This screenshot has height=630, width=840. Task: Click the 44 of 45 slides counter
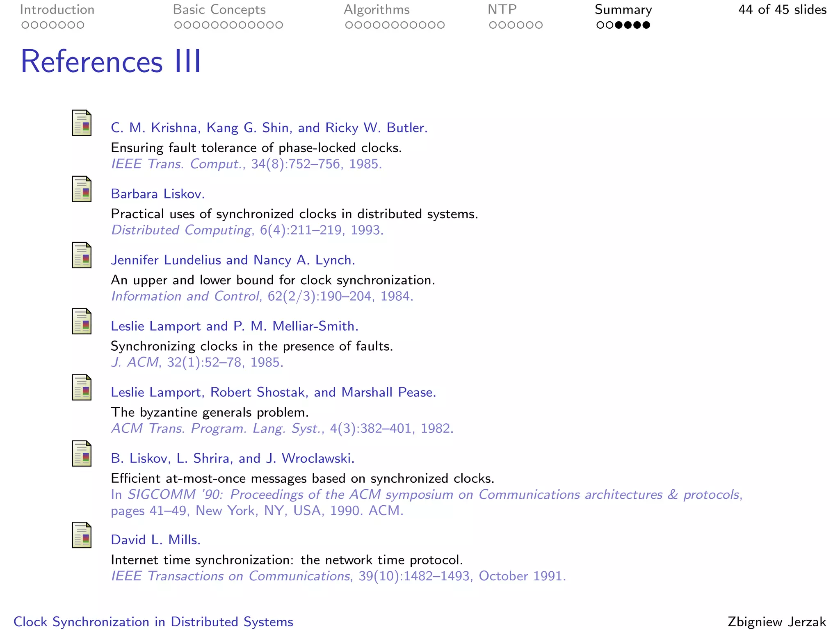tap(782, 9)
